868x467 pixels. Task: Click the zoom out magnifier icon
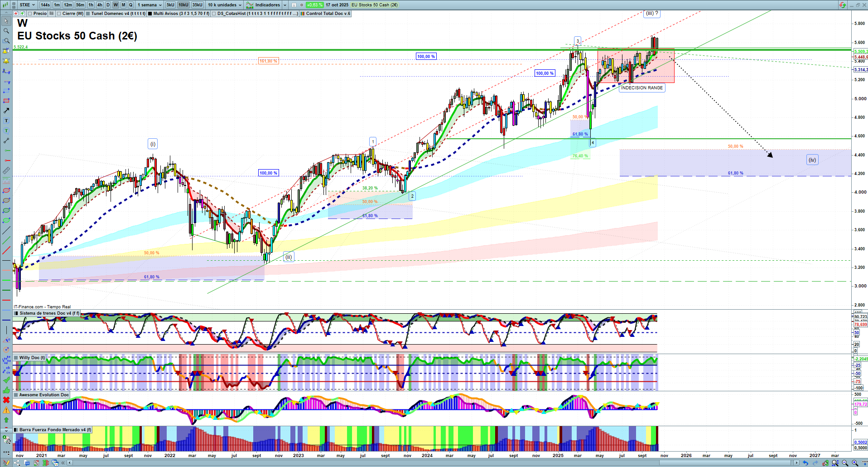[845, 463]
